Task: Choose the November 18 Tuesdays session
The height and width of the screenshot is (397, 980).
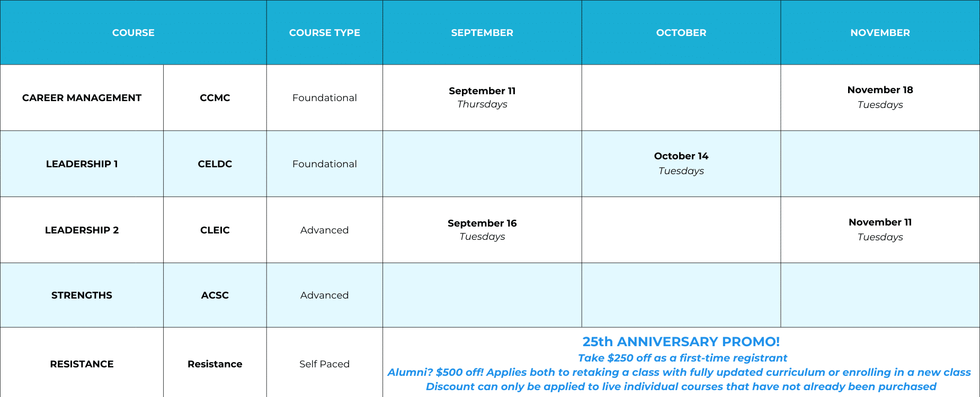Action: (880, 97)
